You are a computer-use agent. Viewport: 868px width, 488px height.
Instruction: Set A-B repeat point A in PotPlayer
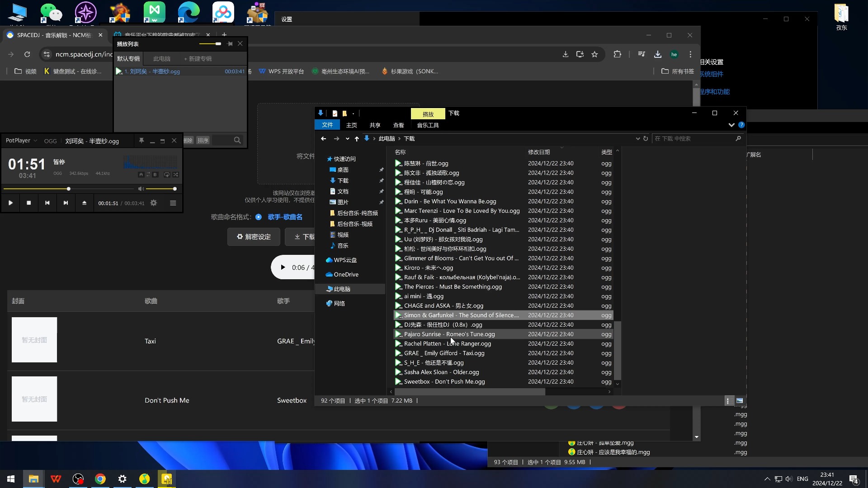(141, 174)
